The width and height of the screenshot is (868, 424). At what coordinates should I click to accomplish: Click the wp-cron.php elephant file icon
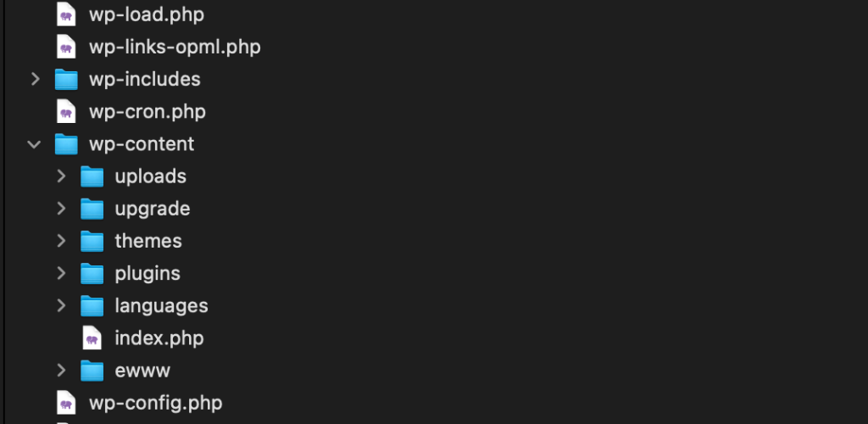coord(66,112)
